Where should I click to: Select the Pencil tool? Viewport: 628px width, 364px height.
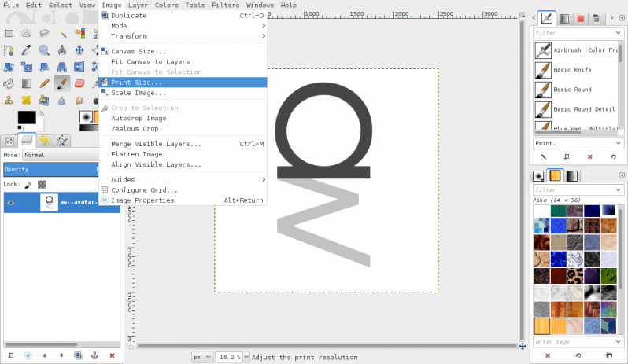44,83
